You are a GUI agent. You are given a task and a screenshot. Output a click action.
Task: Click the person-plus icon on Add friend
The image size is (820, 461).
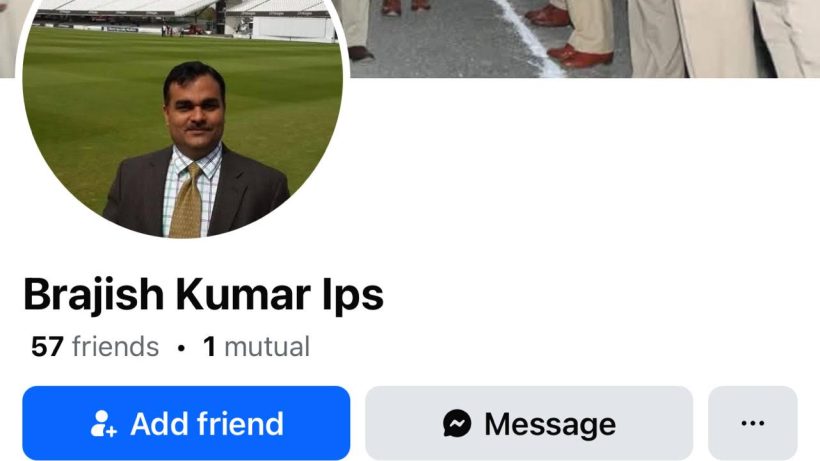(103, 423)
